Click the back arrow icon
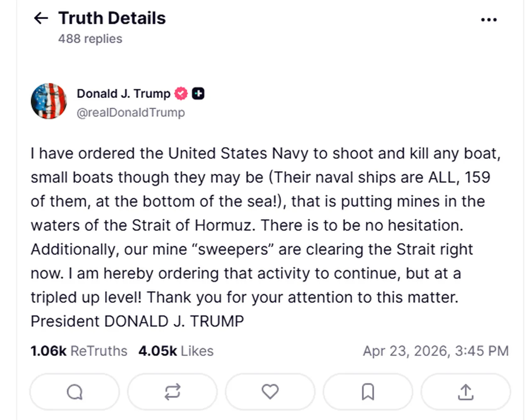 point(40,18)
